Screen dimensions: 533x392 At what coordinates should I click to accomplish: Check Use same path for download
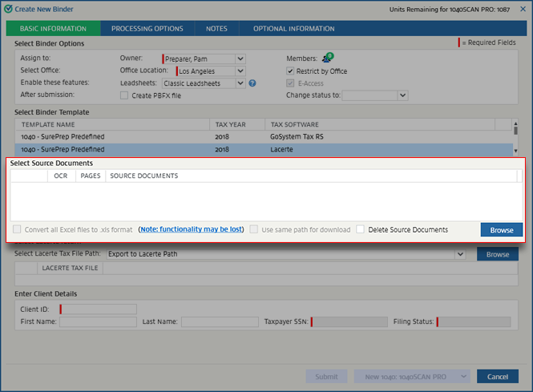[x=253, y=229]
